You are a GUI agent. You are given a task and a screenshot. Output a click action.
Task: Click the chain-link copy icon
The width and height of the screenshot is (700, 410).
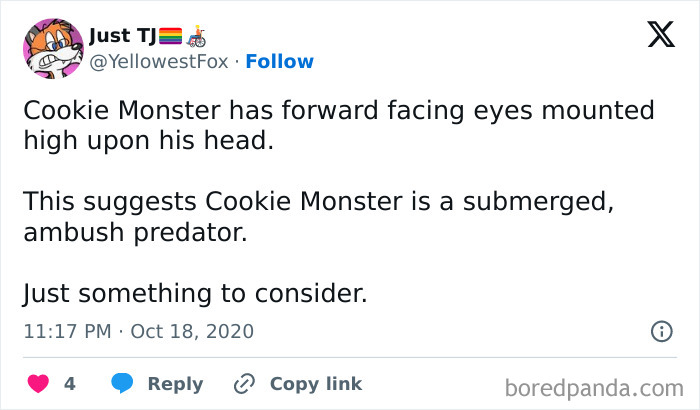click(x=244, y=383)
